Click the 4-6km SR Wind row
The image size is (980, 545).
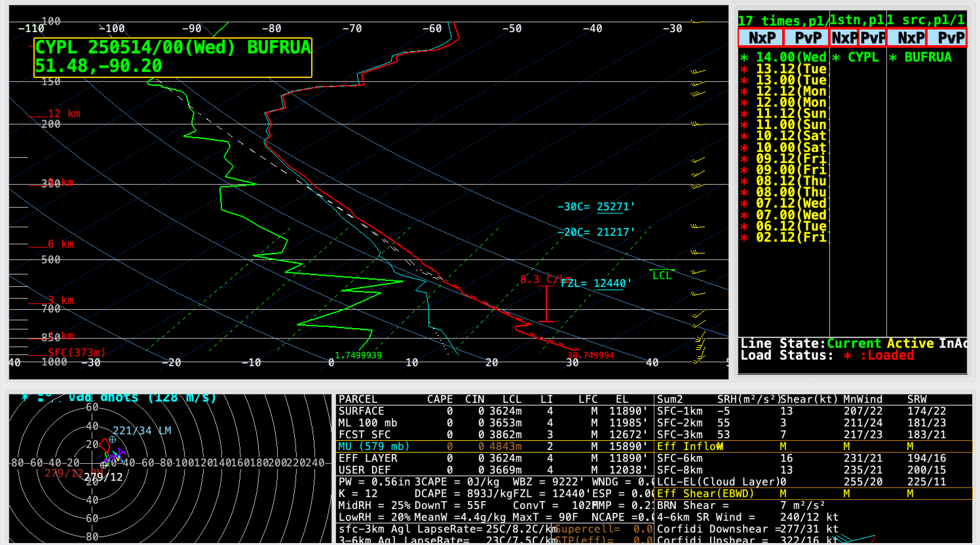pyautogui.click(x=748, y=517)
